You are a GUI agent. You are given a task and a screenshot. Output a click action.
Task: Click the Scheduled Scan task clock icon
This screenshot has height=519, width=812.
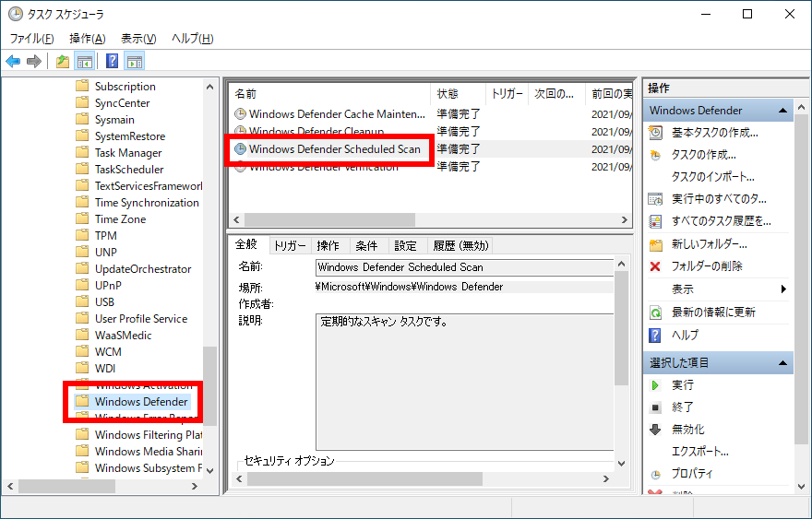coord(240,149)
